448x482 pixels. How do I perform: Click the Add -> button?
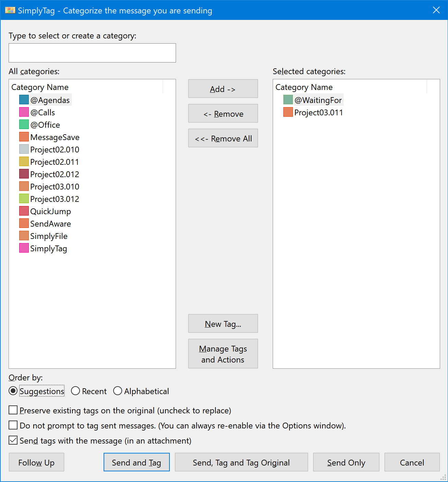[x=223, y=89]
